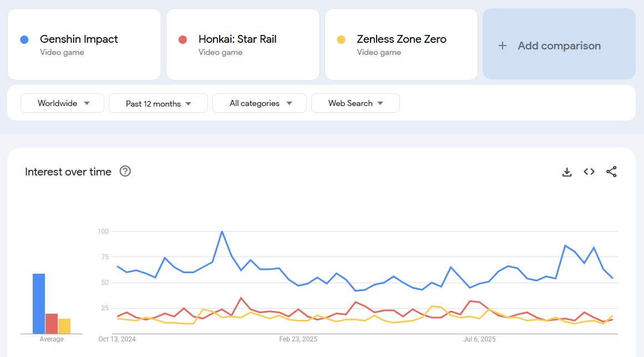Click the blue Genshin Impact dot

(24, 39)
